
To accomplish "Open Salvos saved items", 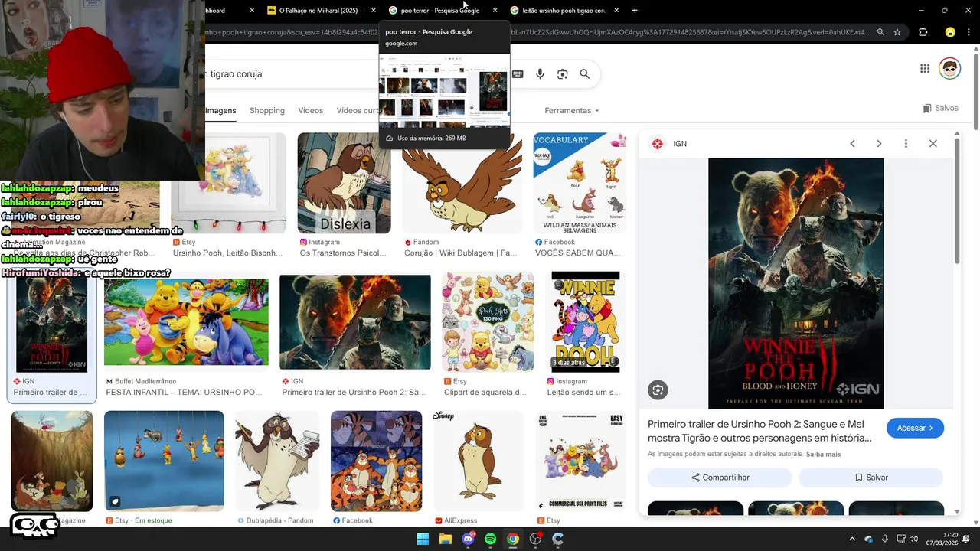I will click(940, 108).
